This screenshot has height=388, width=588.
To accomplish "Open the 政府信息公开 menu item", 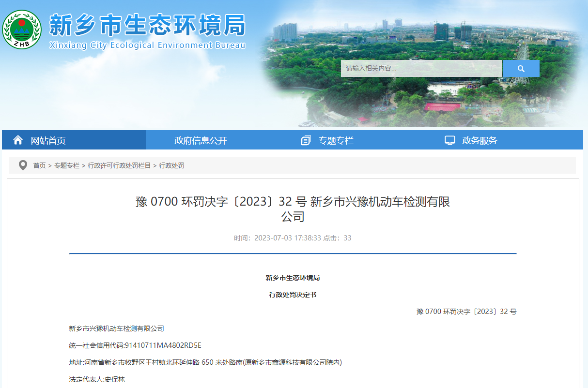I will (201, 140).
